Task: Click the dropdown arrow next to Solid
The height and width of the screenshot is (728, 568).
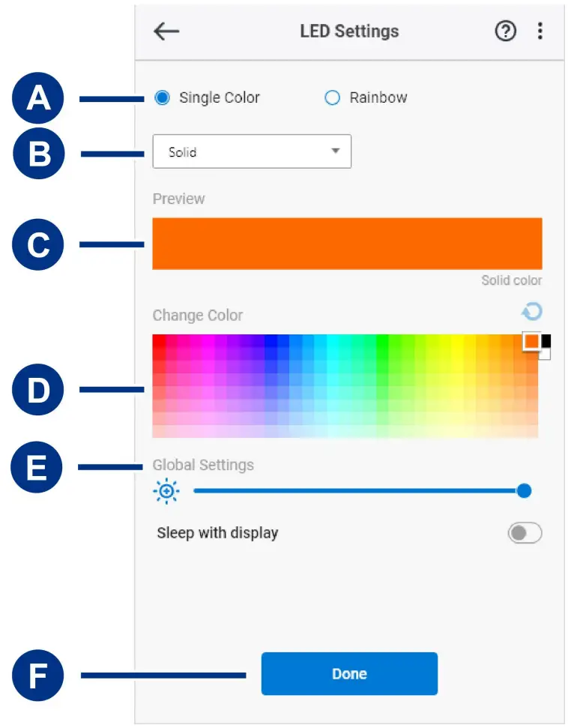Action: point(335,151)
